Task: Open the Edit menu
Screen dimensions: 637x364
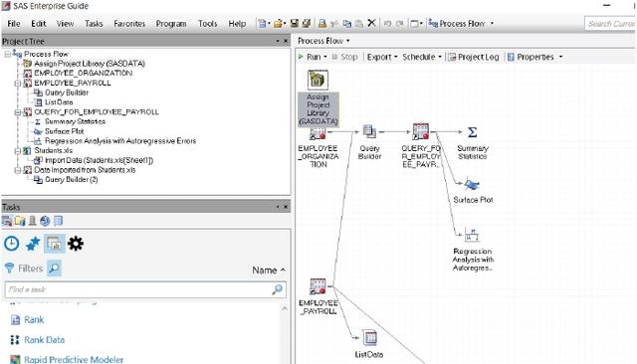Action: (x=39, y=24)
